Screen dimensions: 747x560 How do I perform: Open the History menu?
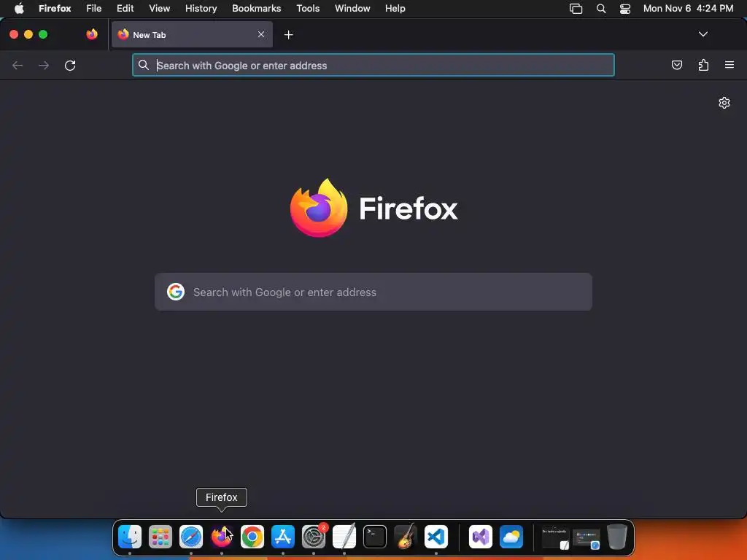pyautogui.click(x=201, y=8)
